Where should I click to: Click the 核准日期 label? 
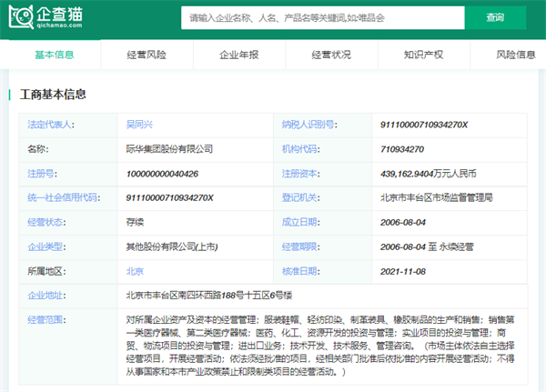tap(301, 271)
